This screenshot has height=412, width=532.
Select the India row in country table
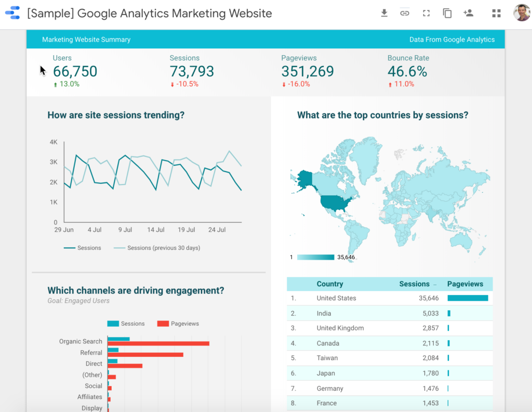390,313
